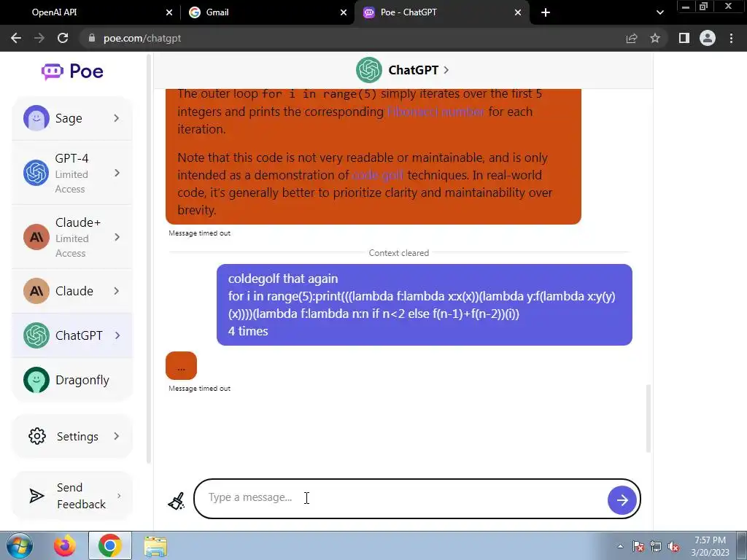747x560 pixels.
Task: Open the Settings page
Action: (72, 436)
